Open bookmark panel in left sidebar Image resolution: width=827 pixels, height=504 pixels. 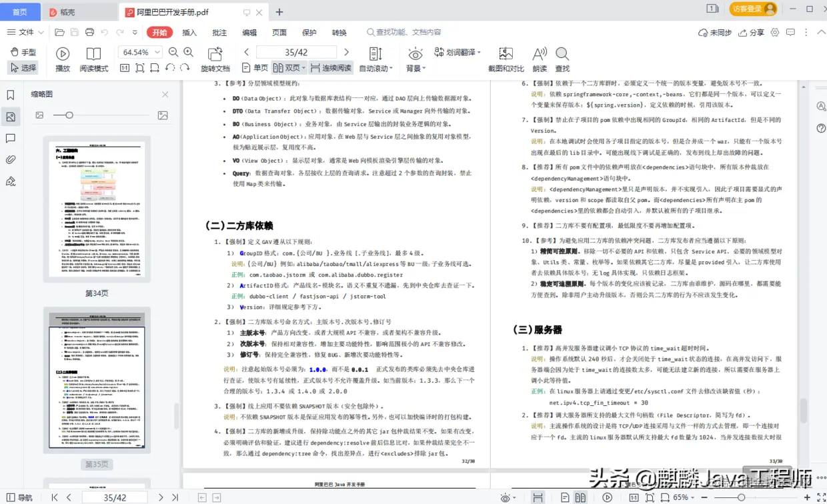coord(11,95)
